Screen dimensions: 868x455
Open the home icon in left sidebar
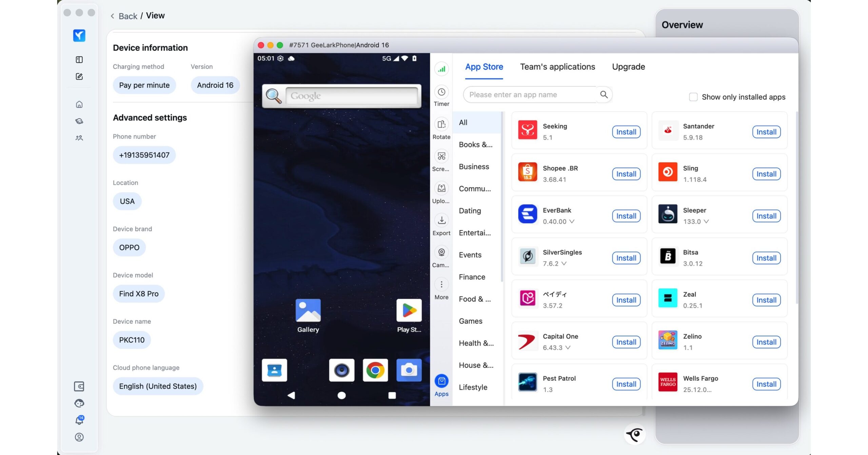click(79, 104)
